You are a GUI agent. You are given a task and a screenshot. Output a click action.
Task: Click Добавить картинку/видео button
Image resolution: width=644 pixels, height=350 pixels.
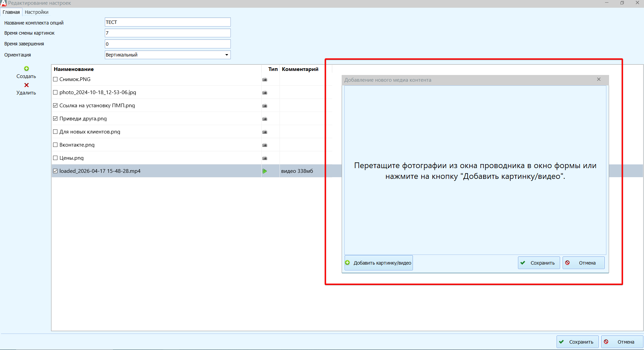379,263
